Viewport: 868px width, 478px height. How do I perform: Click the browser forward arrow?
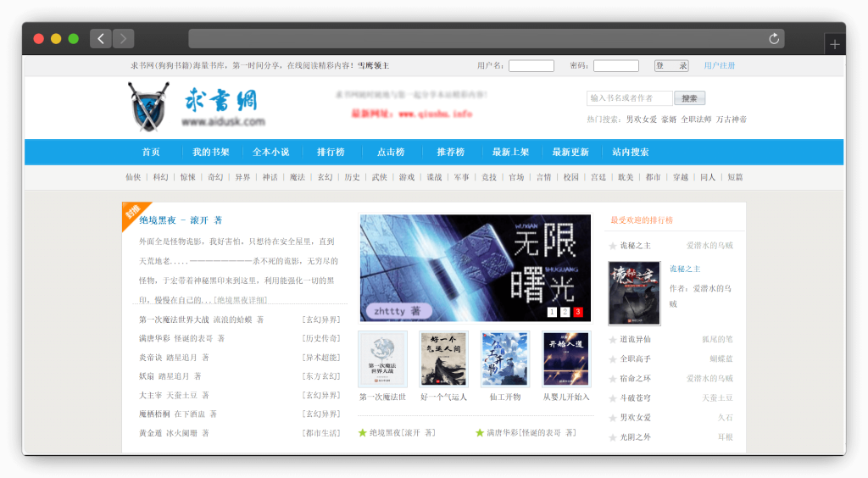pyautogui.click(x=123, y=39)
